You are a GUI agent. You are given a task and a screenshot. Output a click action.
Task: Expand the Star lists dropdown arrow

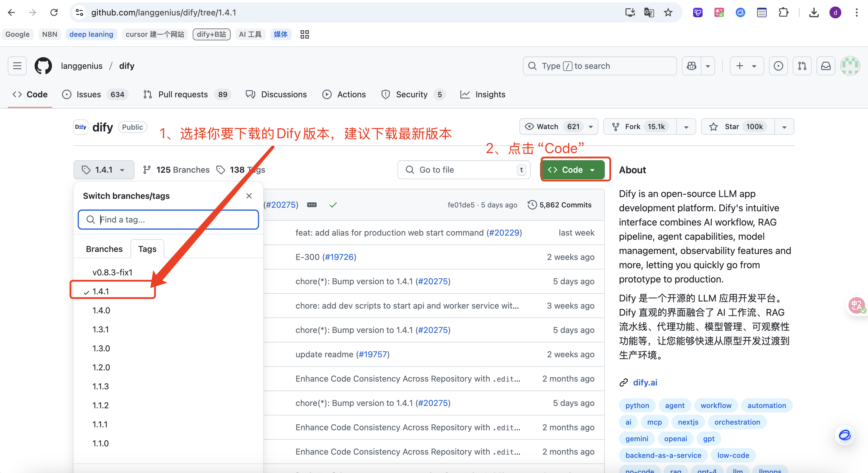784,127
